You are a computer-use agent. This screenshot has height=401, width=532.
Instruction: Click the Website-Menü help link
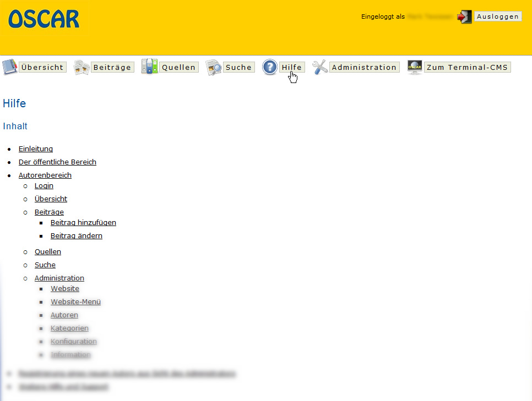tap(75, 302)
